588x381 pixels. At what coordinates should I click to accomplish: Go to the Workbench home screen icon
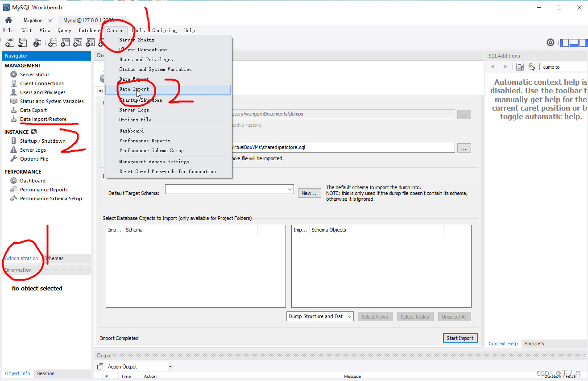(x=8, y=20)
